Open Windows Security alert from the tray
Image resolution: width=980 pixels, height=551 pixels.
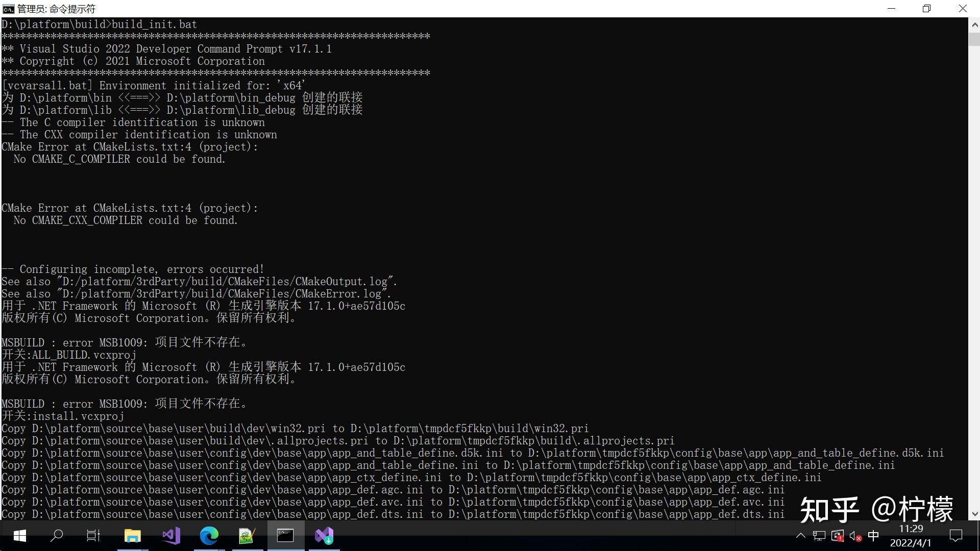click(x=837, y=536)
